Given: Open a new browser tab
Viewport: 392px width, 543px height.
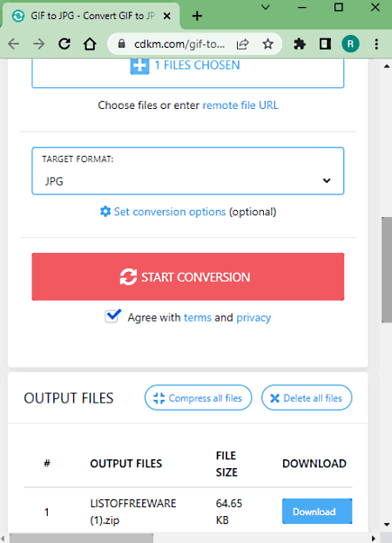Looking at the screenshot, I should click(x=197, y=16).
